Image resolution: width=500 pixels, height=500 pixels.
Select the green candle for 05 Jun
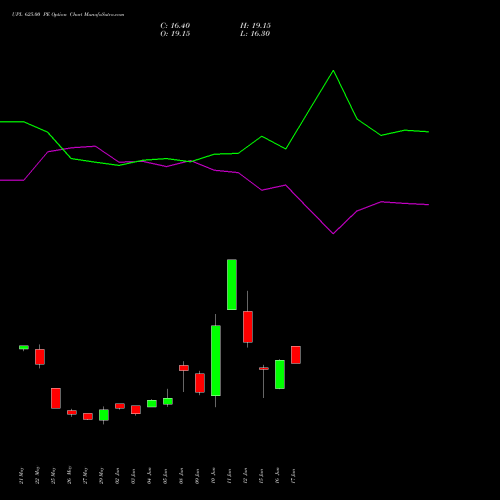[168, 401]
